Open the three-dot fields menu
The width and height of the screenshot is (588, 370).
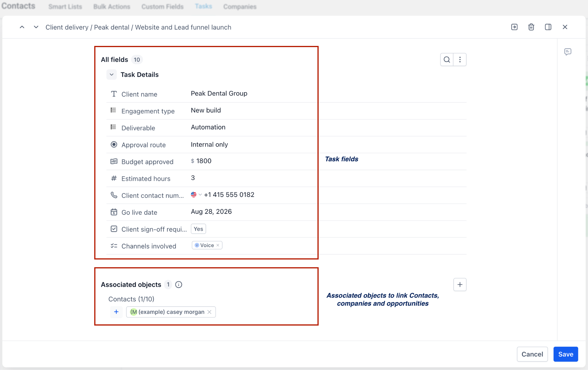coord(460,59)
